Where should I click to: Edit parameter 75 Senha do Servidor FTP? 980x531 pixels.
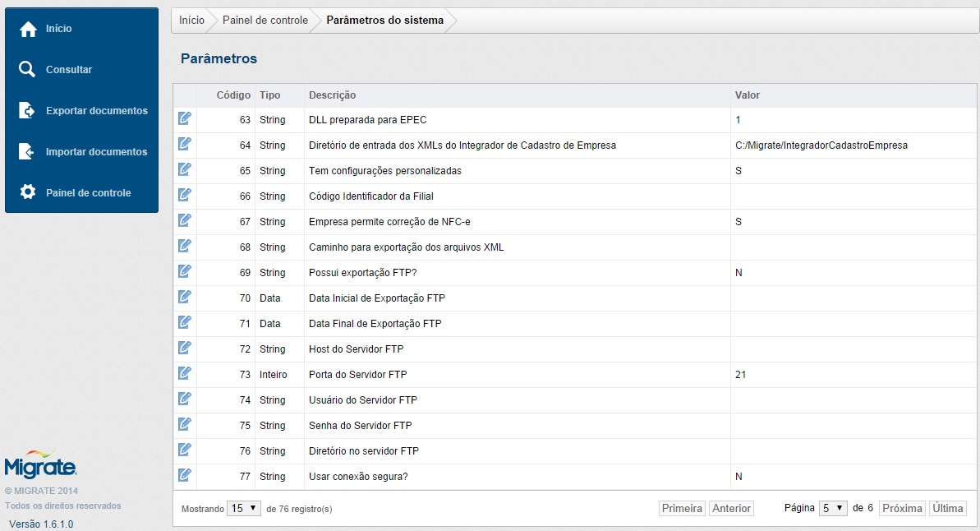pos(184,424)
